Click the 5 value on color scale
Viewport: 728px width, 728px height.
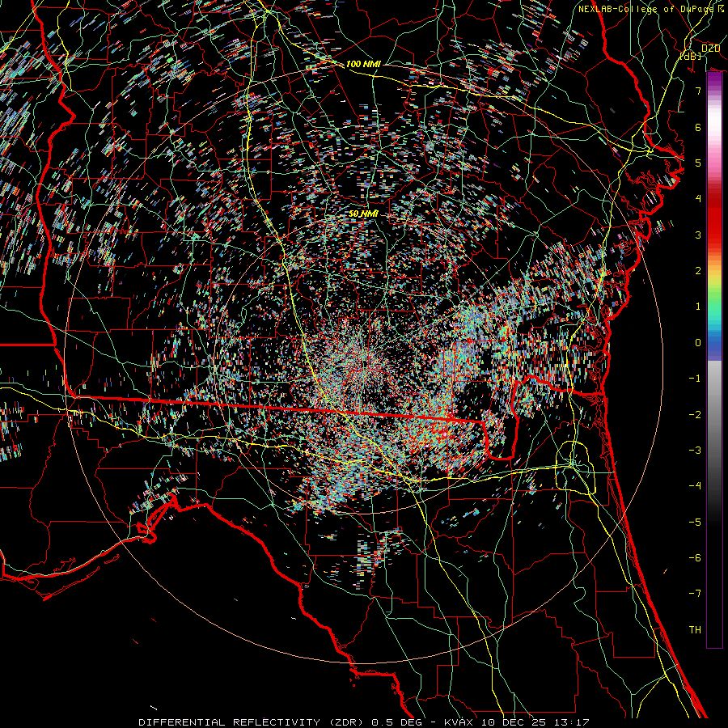coord(698,163)
